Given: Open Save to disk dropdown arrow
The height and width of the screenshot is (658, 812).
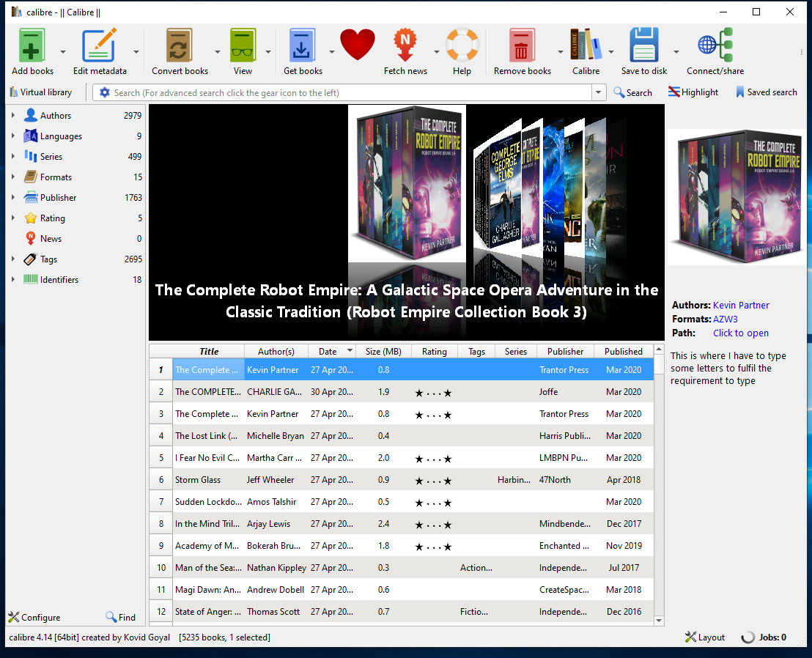Looking at the screenshot, I should [676, 52].
